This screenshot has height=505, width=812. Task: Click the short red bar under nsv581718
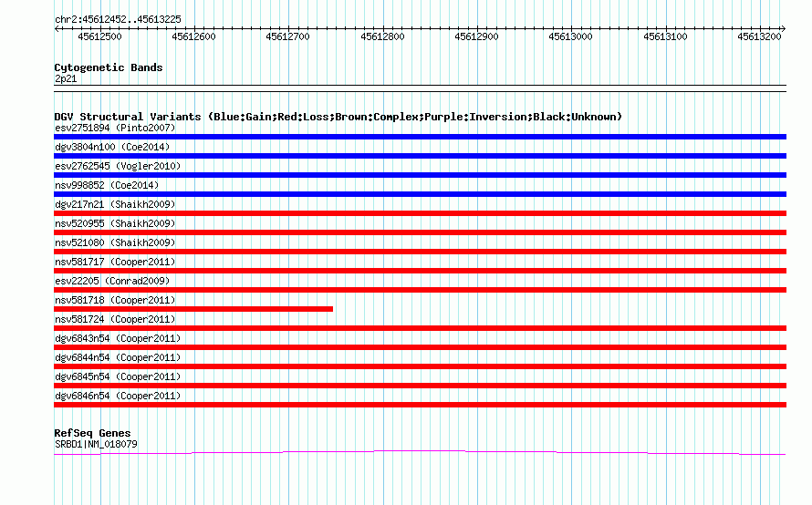point(193,309)
